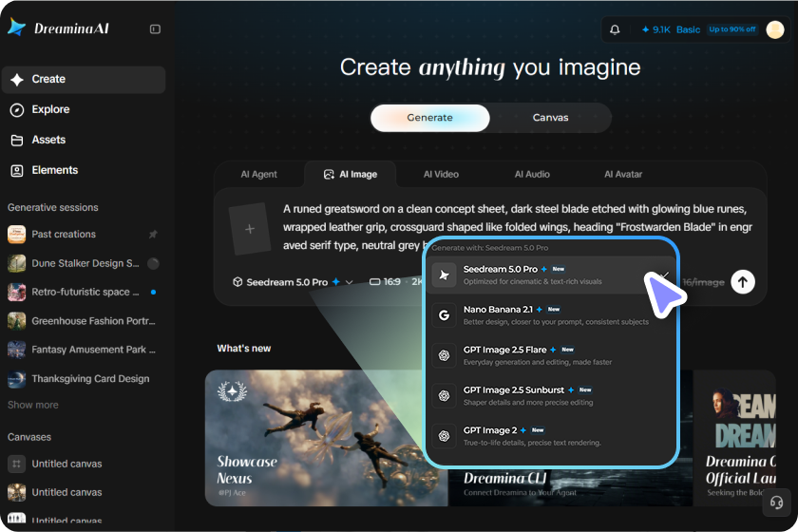Click the Up to 90% off badge
This screenshot has width=798, height=532.
(x=732, y=29)
